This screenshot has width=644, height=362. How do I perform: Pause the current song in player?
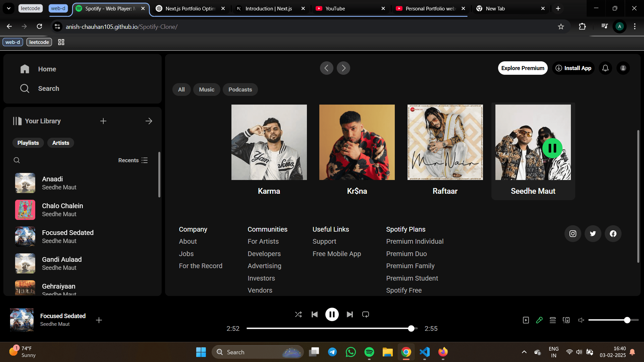click(x=332, y=314)
